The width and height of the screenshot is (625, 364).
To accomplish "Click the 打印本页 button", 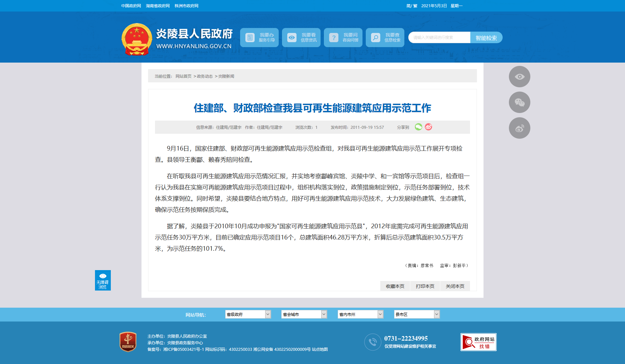I will [425, 286].
